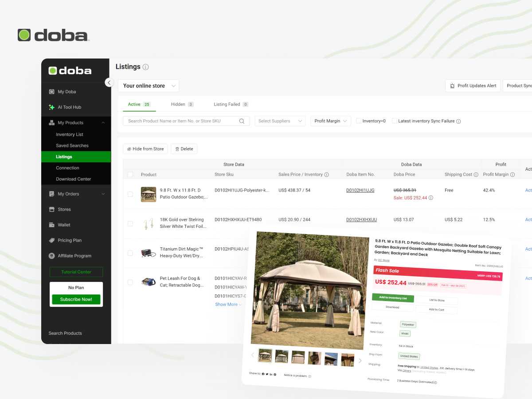Click the Pet Leash product image
Image resolution: width=532 pixels, height=399 pixels.
click(149, 282)
